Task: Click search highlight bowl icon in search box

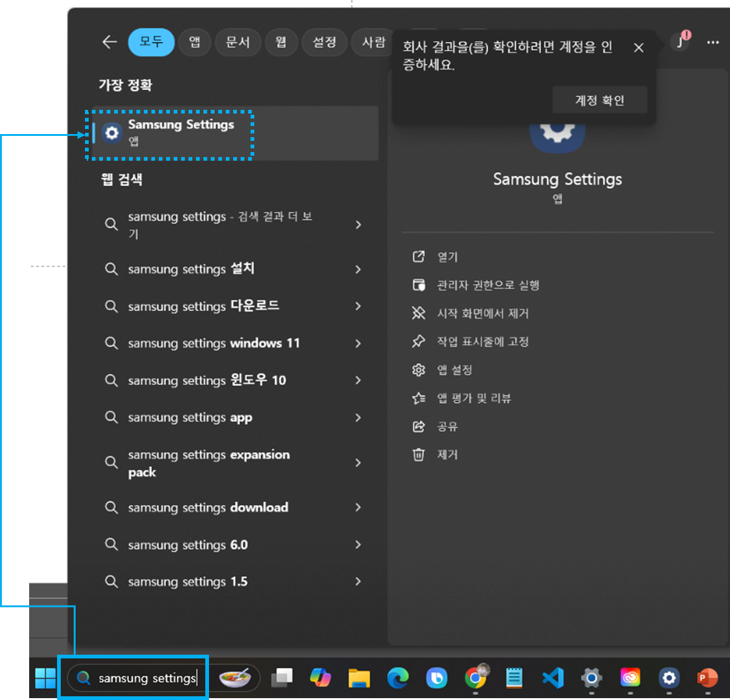Action: click(x=235, y=678)
